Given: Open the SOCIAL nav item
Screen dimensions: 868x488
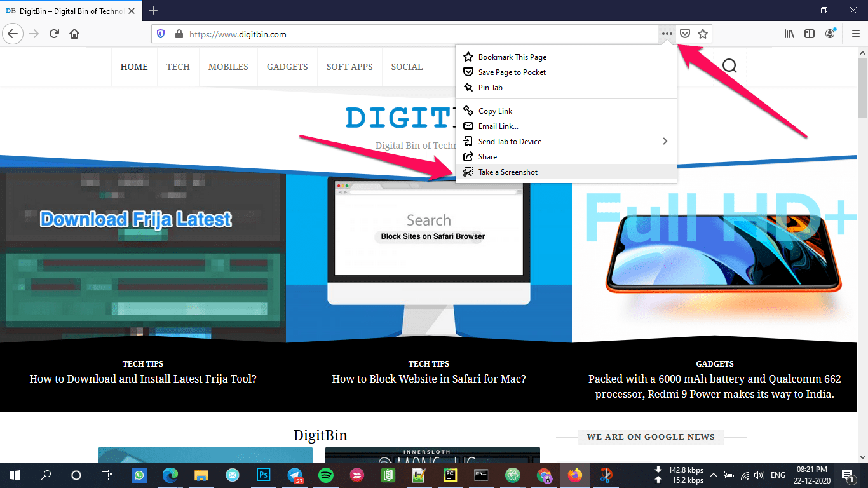Looking at the screenshot, I should [407, 67].
